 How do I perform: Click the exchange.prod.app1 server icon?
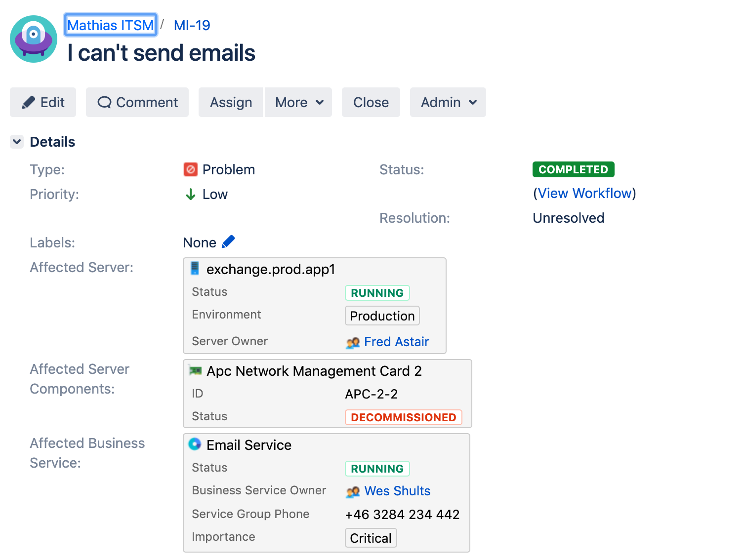[195, 269]
